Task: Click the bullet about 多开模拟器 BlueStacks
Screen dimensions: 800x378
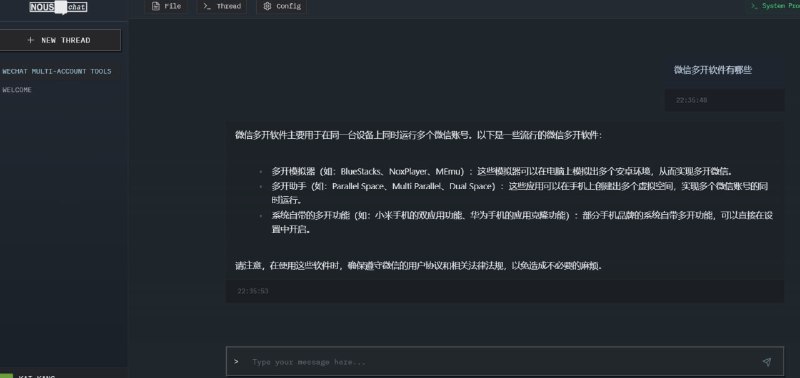Action: [x=503, y=171]
